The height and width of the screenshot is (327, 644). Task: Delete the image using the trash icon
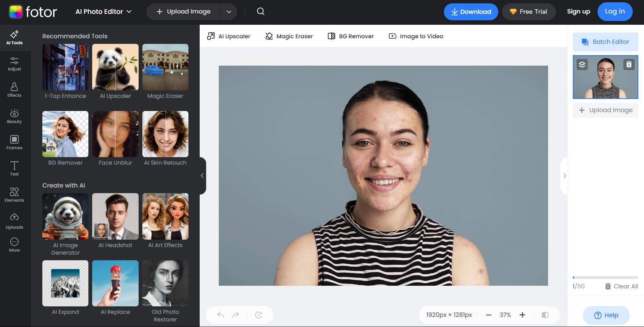point(629,64)
